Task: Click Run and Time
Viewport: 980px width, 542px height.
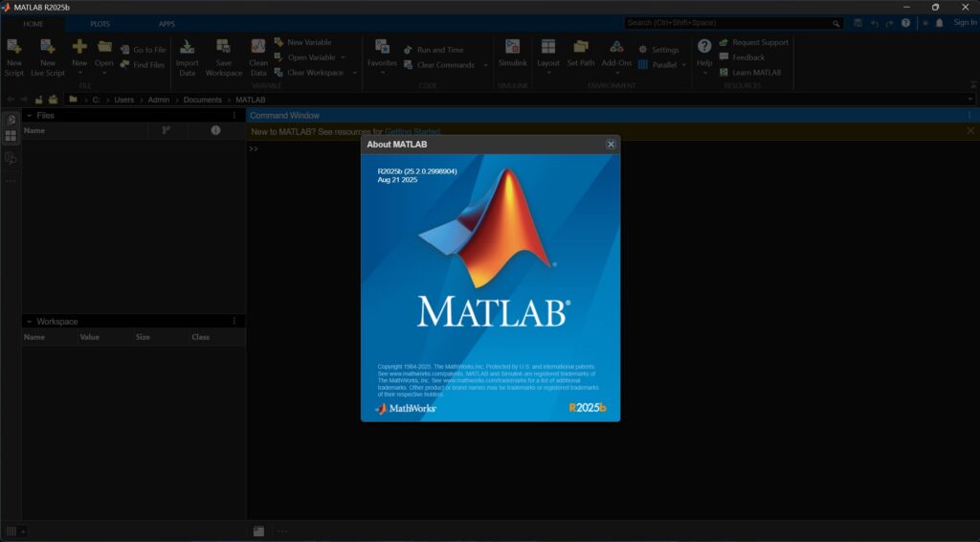Action: click(x=434, y=50)
